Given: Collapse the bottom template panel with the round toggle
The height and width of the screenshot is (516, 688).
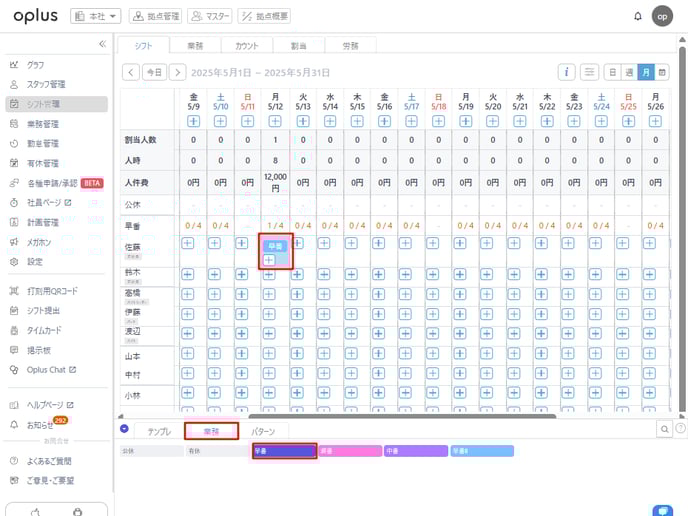Looking at the screenshot, I should [x=124, y=429].
